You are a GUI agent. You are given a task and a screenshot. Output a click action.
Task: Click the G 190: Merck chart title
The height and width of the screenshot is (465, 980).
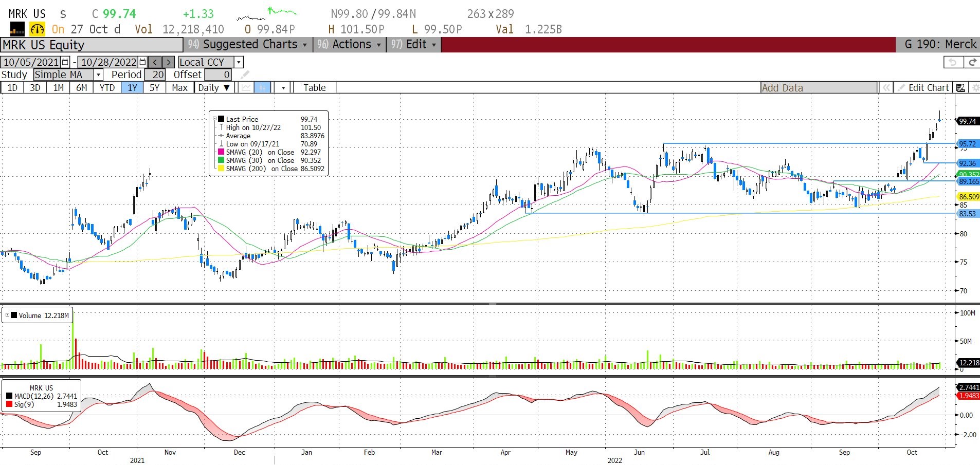[x=940, y=45]
